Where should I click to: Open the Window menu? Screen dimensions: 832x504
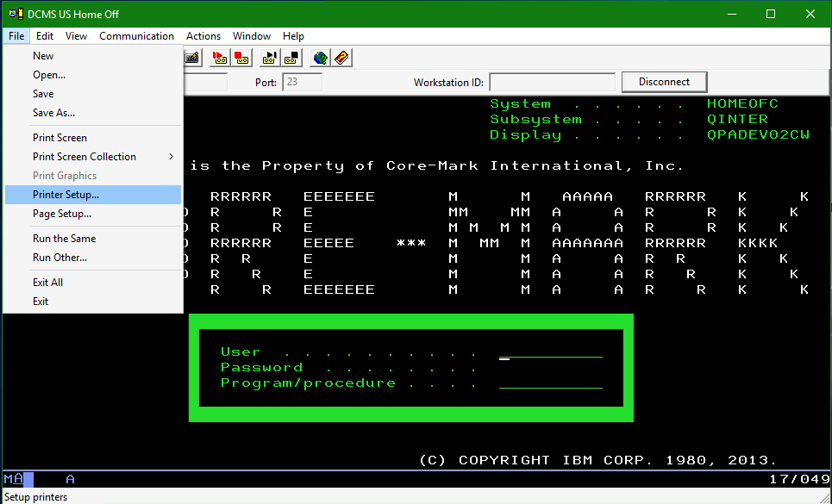(x=252, y=36)
